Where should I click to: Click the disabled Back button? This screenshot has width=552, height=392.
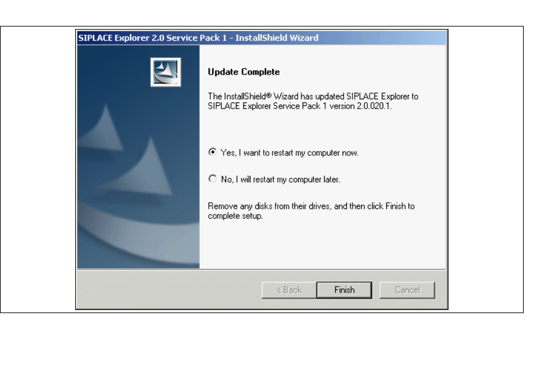(289, 290)
